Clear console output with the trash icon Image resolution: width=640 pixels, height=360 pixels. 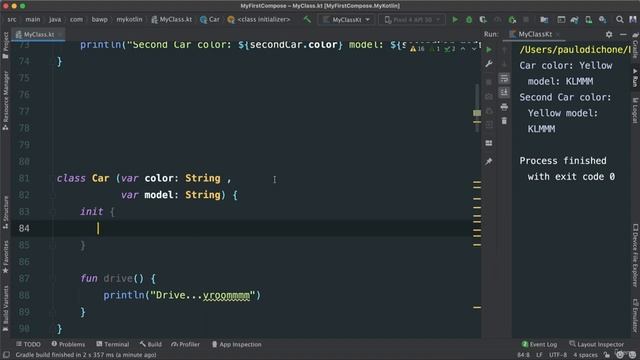pos(504,121)
